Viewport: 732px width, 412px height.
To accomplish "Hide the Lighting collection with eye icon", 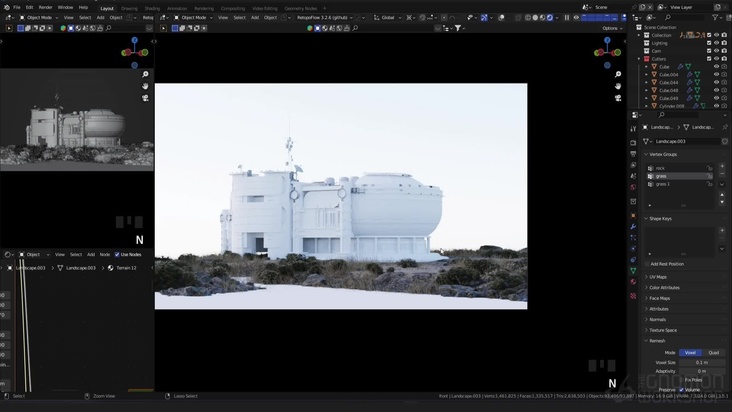I will click(x=716, y=43).
